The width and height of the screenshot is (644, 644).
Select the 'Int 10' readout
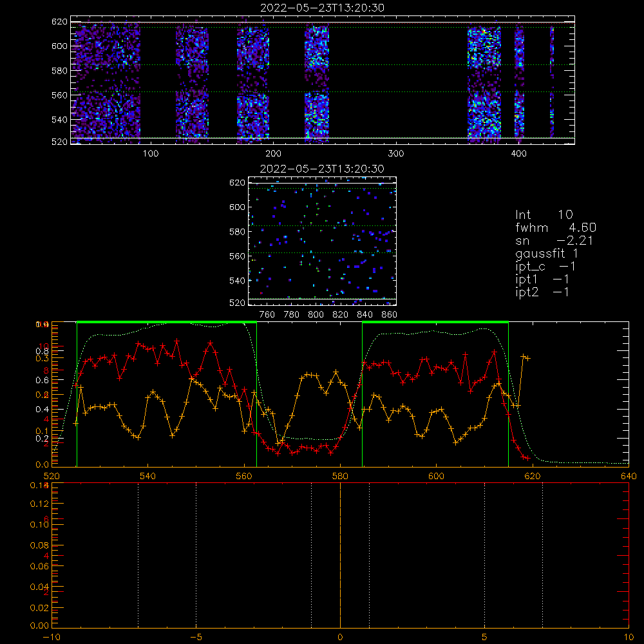pyautogui.click(x=544, y=215)
